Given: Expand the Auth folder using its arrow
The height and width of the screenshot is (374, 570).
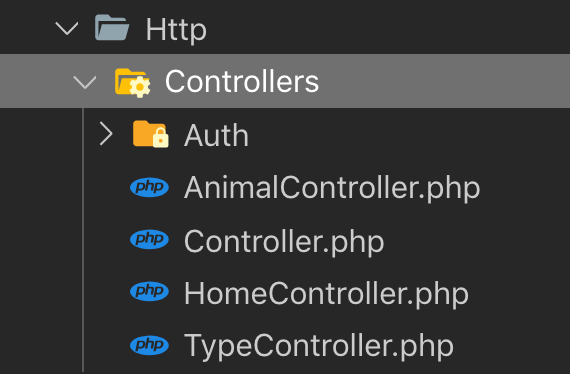Looking at the screenshot, I should pos(106,134).
